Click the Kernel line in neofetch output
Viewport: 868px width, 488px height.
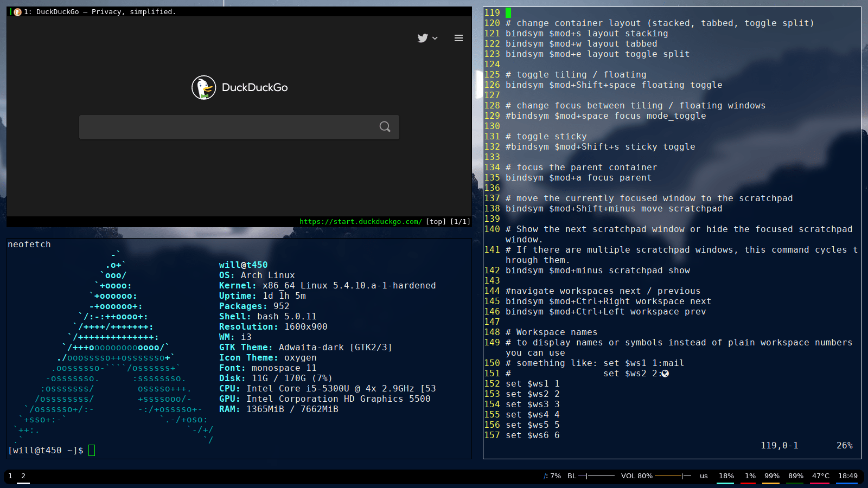click(327, 286)
